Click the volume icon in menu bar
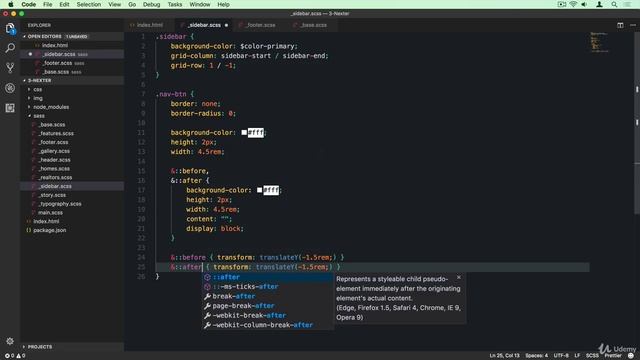Image resolution: width=640 pixels, height=360 pixels. pyautogui.click(x=584, y=4)
